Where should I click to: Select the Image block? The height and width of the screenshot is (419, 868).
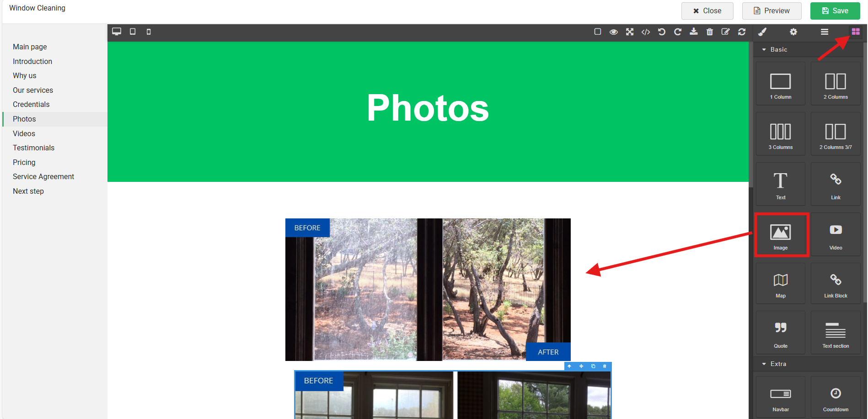[781, 234]
